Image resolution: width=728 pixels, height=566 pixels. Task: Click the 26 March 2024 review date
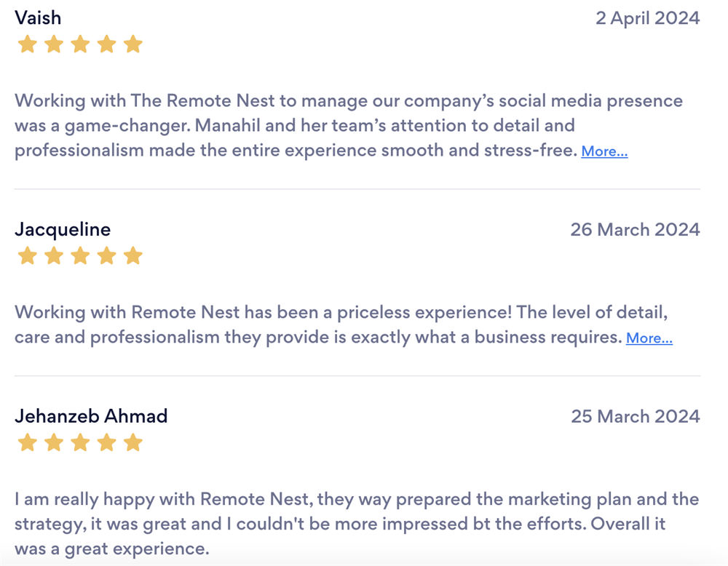(635, 229)
